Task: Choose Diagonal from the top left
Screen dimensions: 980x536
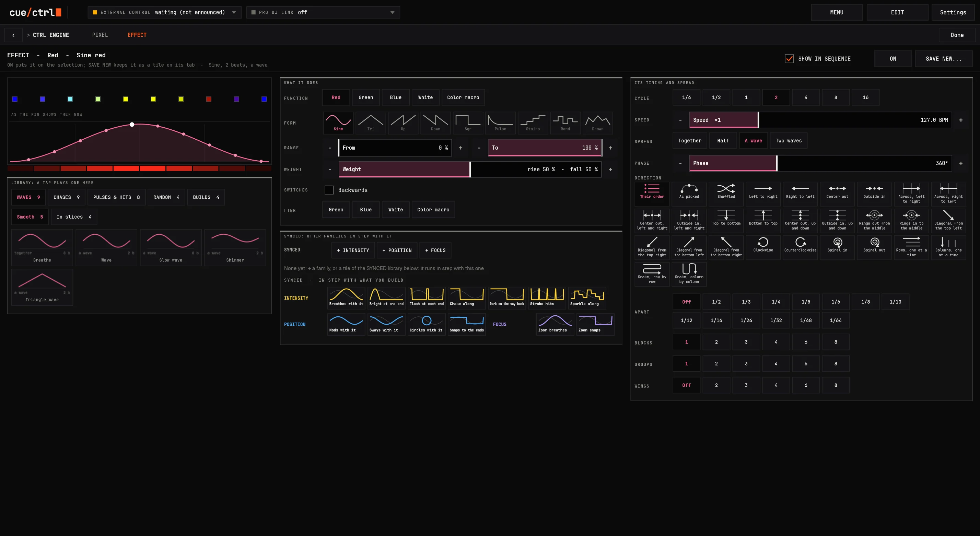Action: (948, 221)
